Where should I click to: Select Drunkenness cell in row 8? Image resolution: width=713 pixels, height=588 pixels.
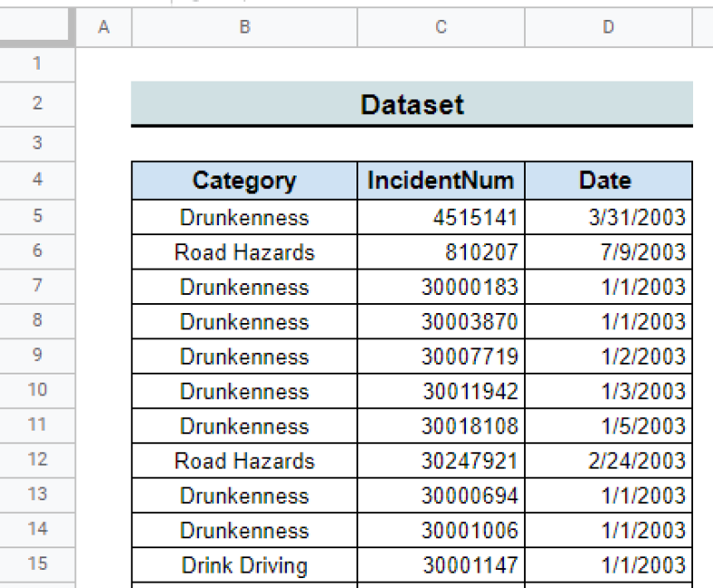244,321
